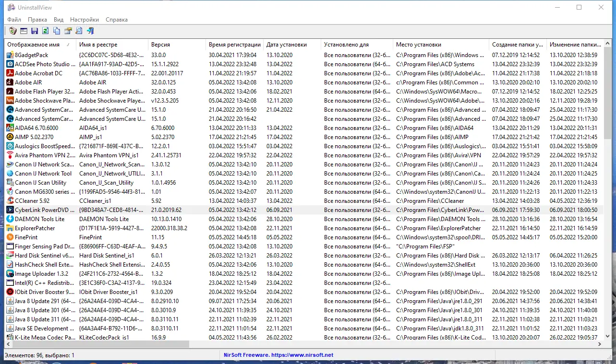616x364 pixels.
Task: Click the CyberLink PowerDVD row icon
Action: coord(10,210)
